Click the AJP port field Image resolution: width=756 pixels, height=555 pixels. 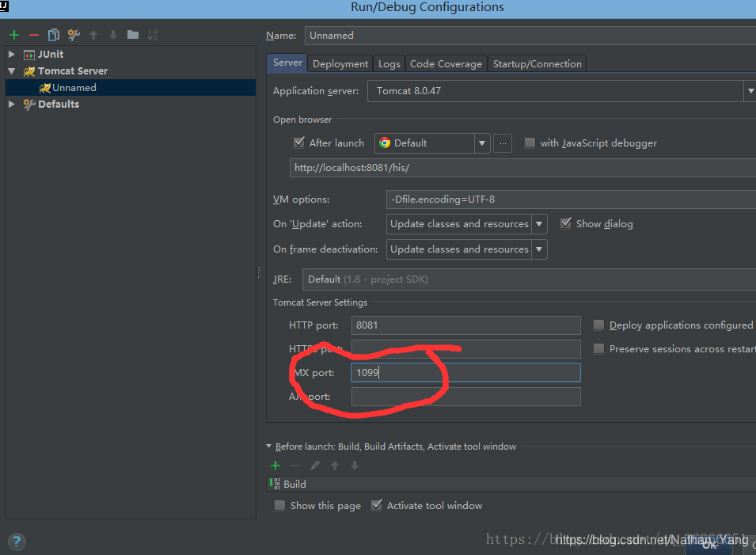coord(465,397)
